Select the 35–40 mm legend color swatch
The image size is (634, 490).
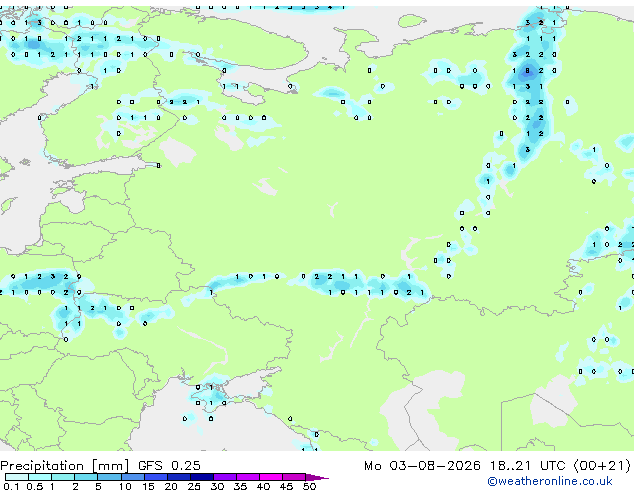248,477
